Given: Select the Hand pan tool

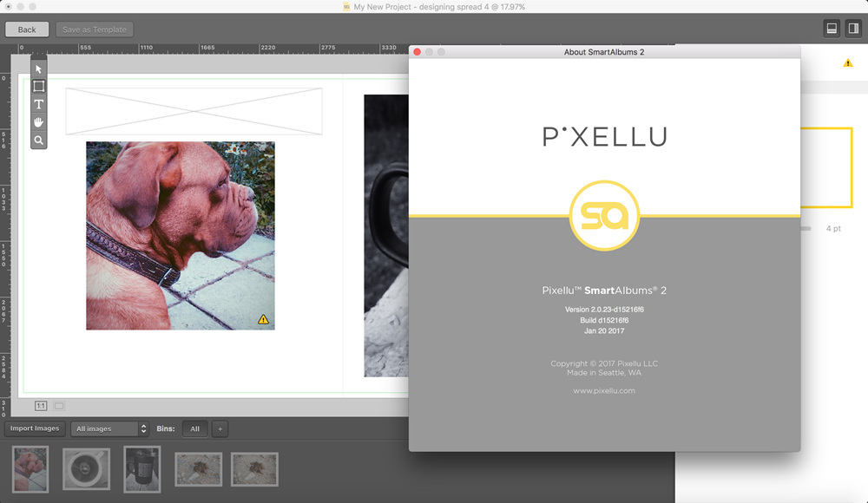Looking at the screenshot, I should (38, 122).
